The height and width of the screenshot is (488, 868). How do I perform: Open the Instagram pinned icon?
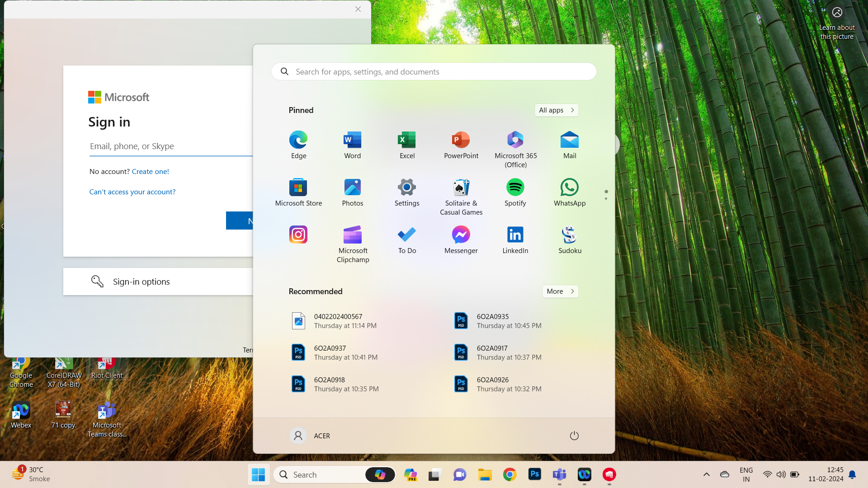click(298, 235)
